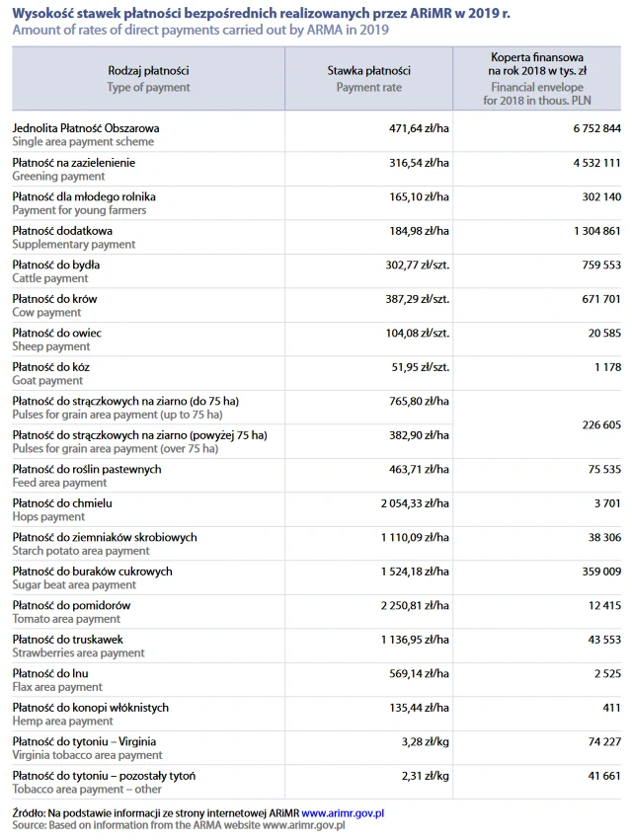
Task: Click the 'Płatność do truskawek' row label
Action: pos(68,640)
